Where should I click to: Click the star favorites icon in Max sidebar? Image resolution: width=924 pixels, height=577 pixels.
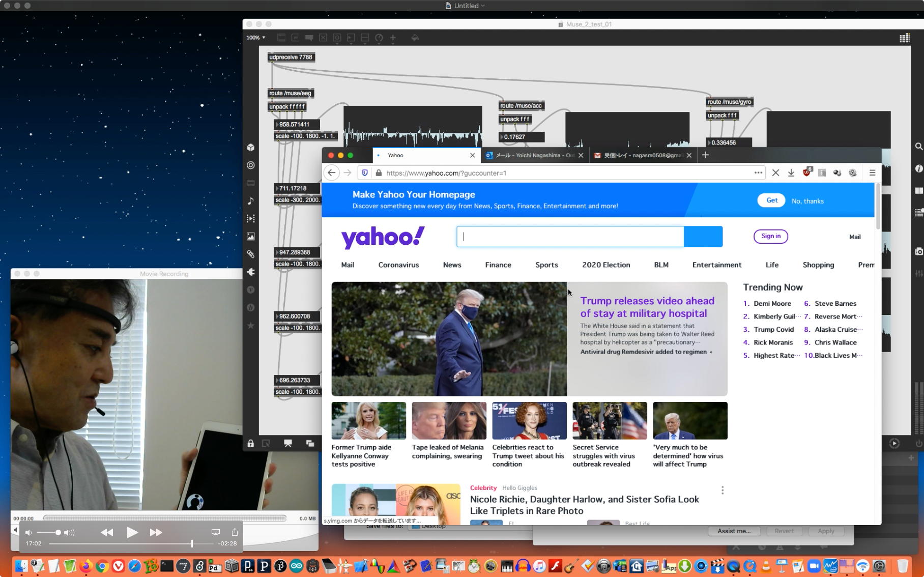click(251, 326)
